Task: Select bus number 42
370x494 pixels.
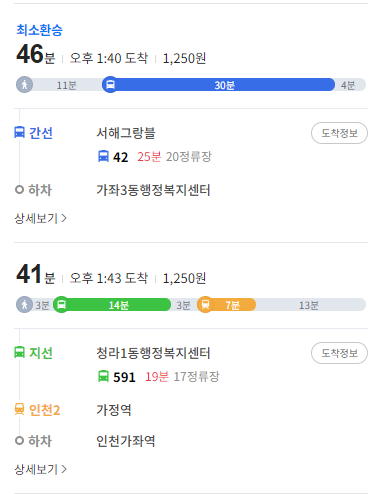Action: 120,157
